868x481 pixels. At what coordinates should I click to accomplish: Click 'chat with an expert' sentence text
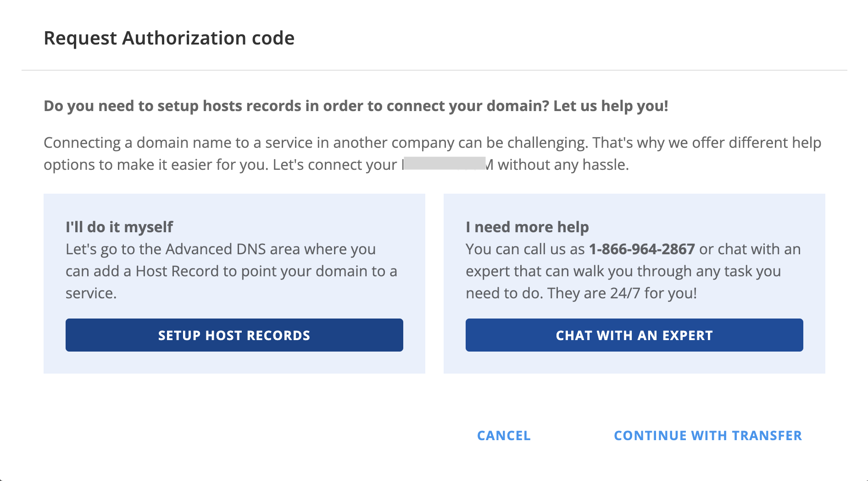tap(751, 249)
